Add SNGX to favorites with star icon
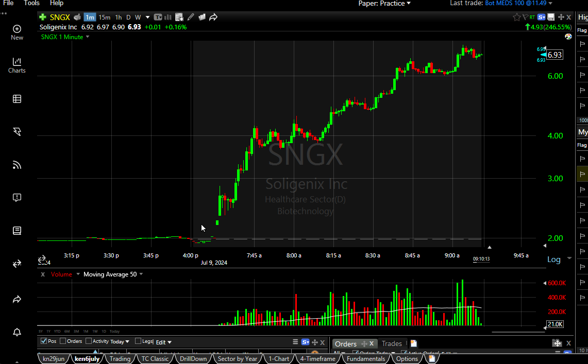 [516, 17]
